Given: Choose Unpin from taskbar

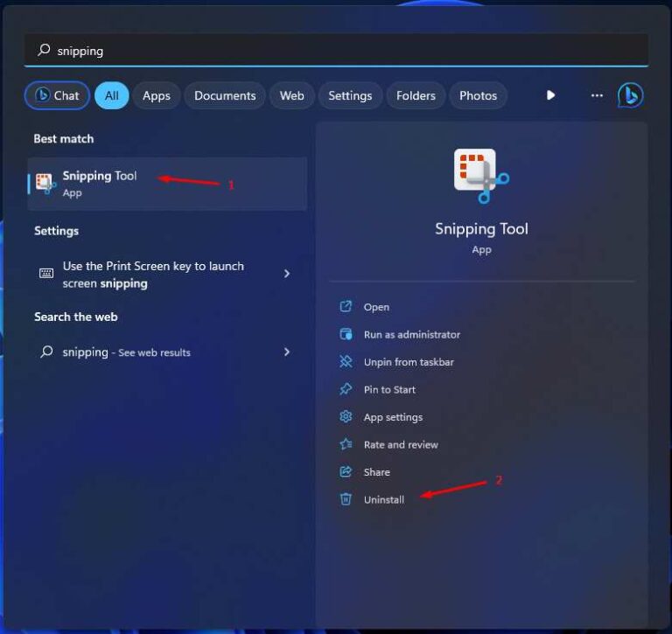Looking at the screenshot, I should [x=409, y=362].
